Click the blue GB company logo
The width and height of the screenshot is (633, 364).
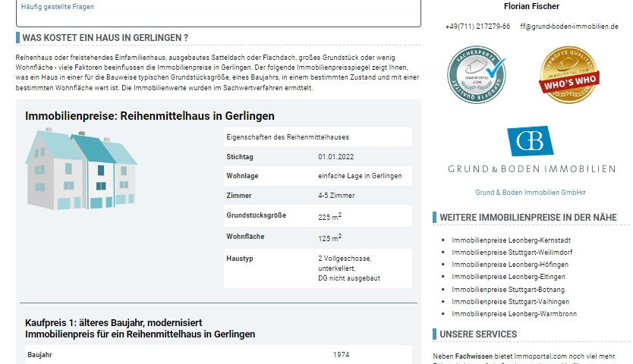pyautogui.click(x=531, y=142)
